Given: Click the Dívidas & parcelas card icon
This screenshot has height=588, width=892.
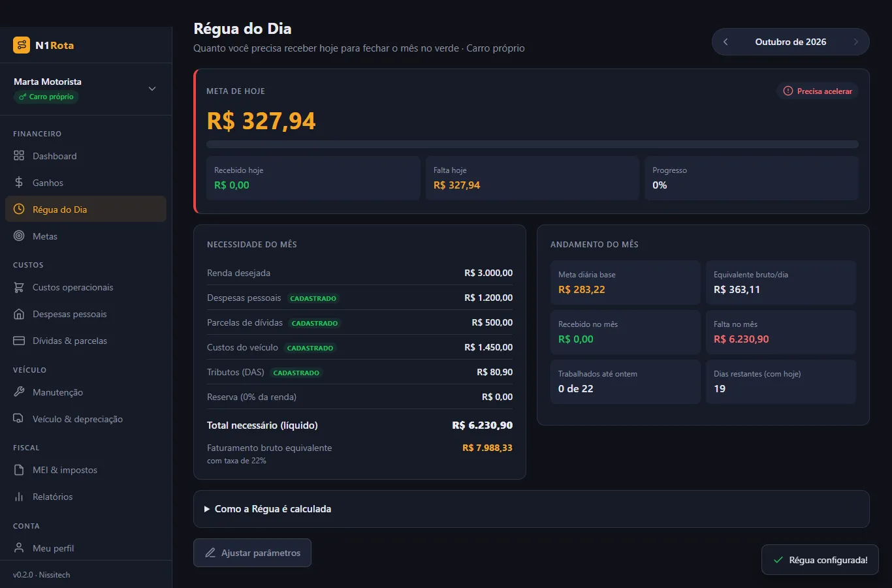Looking at the screenshot, I should (x=19, y=341).
